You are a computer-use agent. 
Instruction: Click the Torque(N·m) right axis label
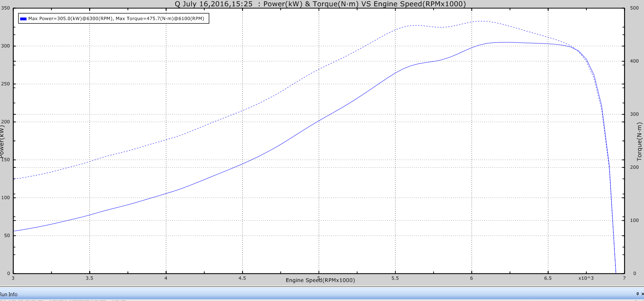640,141
